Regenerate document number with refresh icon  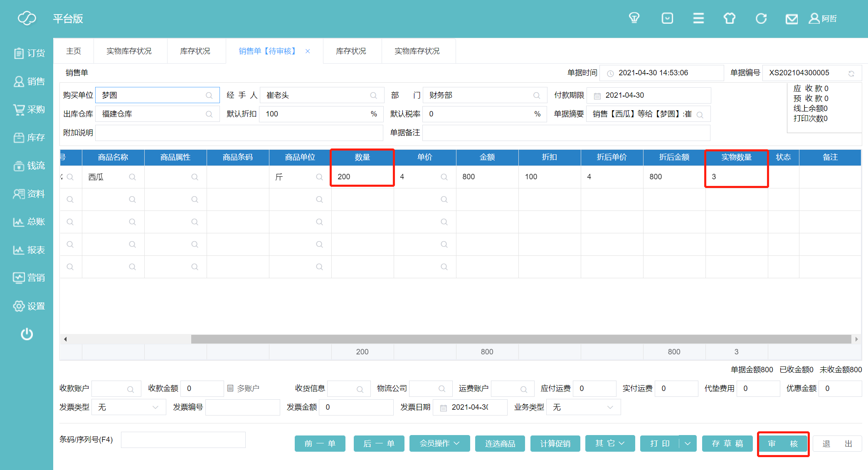click(x=851, y=74)
